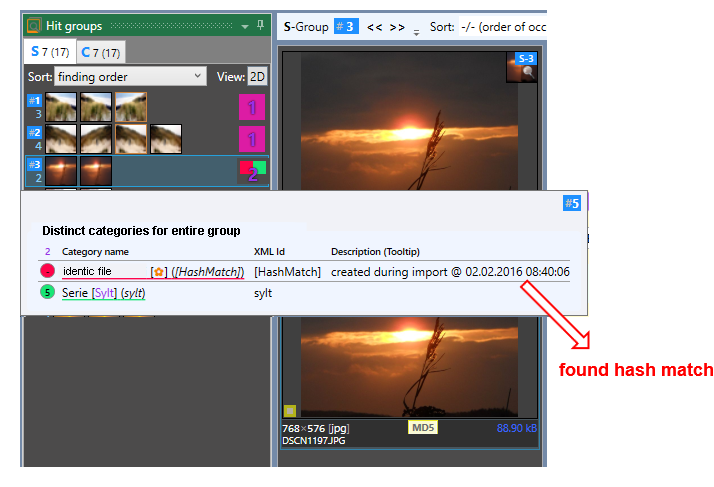Click created during import description text
The image size is (714, 487).
[x=450, y=272]
